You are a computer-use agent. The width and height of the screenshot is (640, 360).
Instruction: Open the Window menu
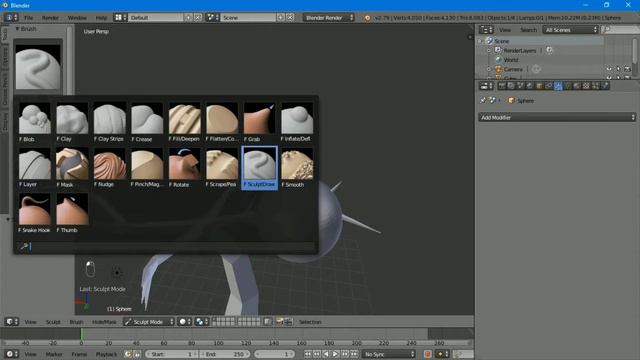click(x=77, y=18)
